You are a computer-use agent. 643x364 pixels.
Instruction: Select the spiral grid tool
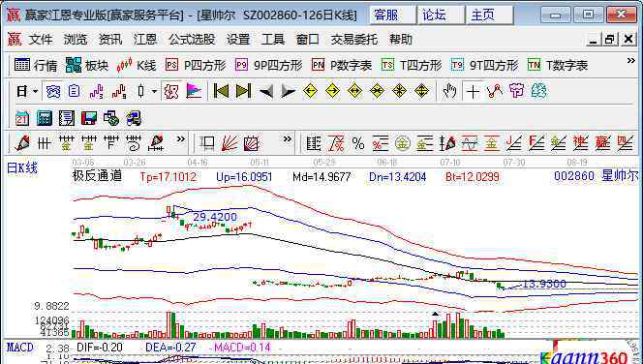click(x=134, y=143)
